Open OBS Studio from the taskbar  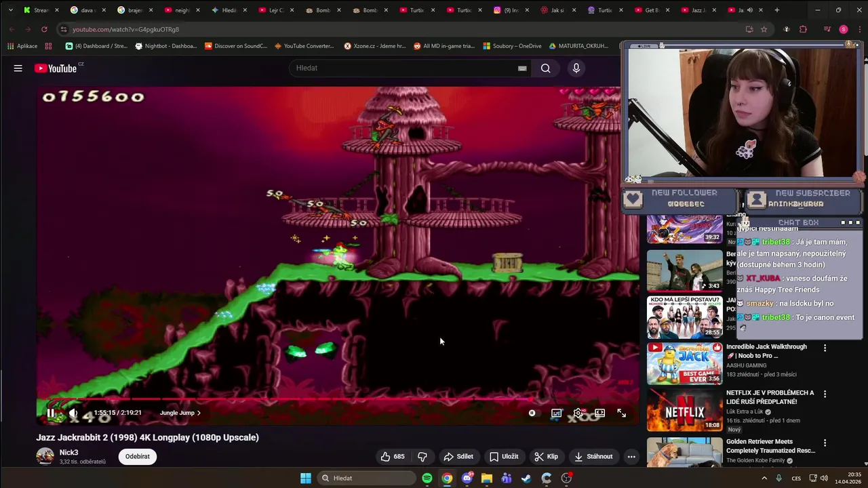[566, 478]
